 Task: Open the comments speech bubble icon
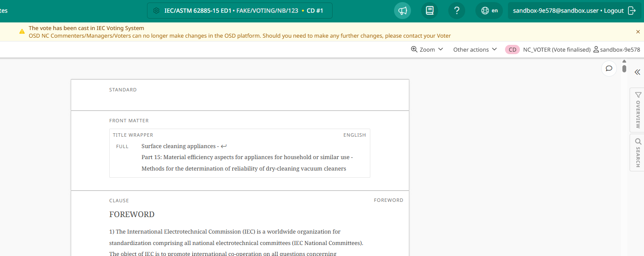coord(609,69)
